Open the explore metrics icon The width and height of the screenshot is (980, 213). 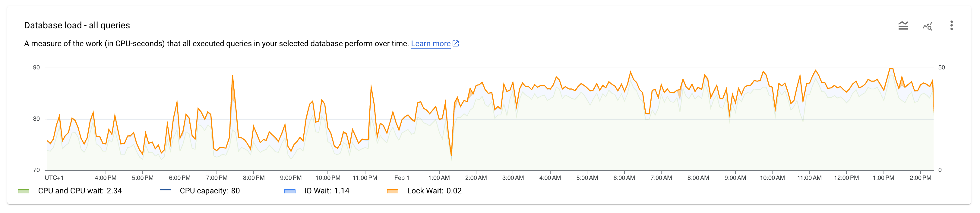point(928,26)
